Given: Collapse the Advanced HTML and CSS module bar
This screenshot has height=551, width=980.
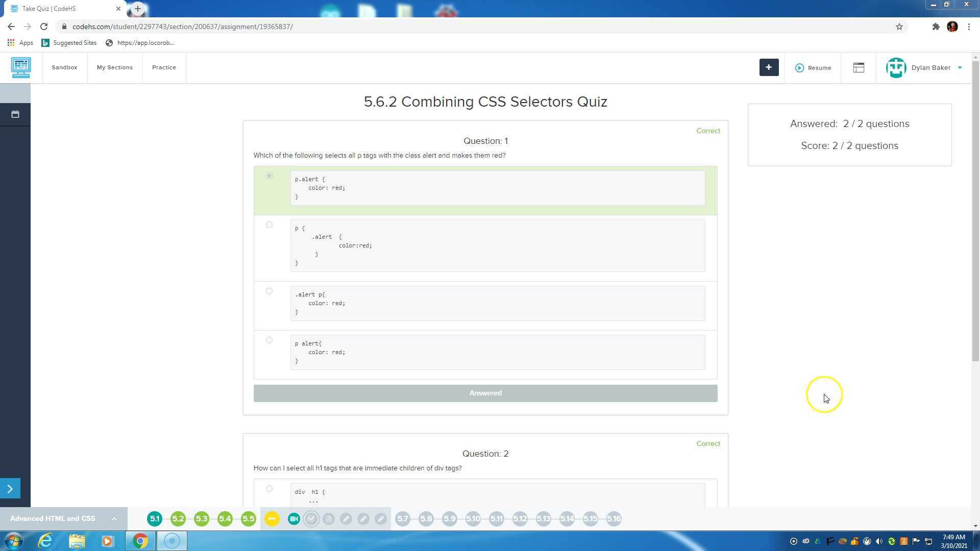Looking at the screenshot, I should click(x=113, y=518).
